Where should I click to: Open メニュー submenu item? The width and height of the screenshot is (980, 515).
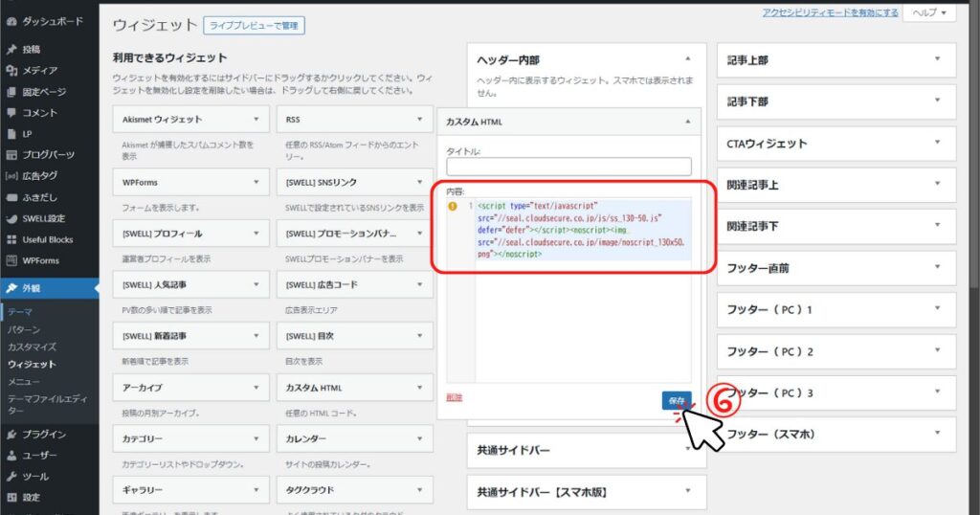pyautogui.click(x=24, y=382)
